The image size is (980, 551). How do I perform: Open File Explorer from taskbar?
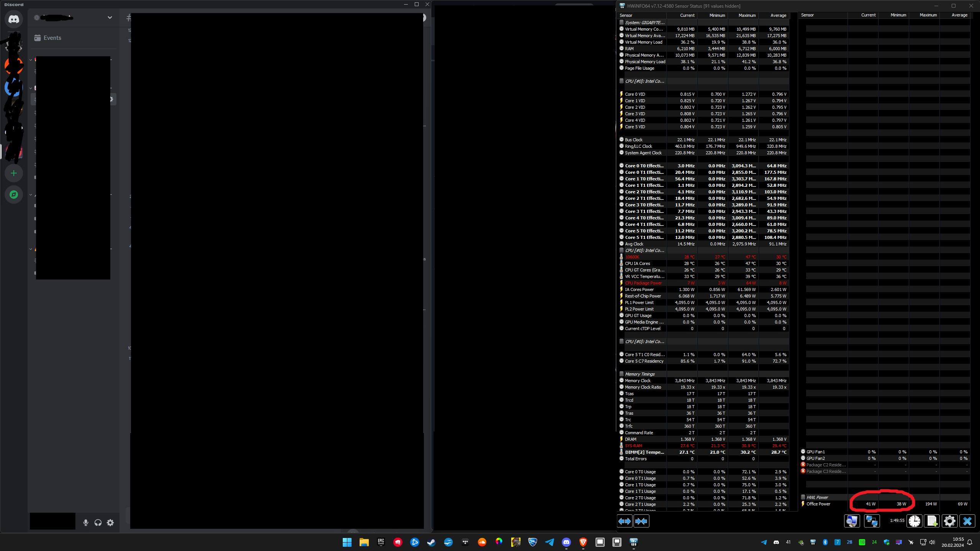364,542
